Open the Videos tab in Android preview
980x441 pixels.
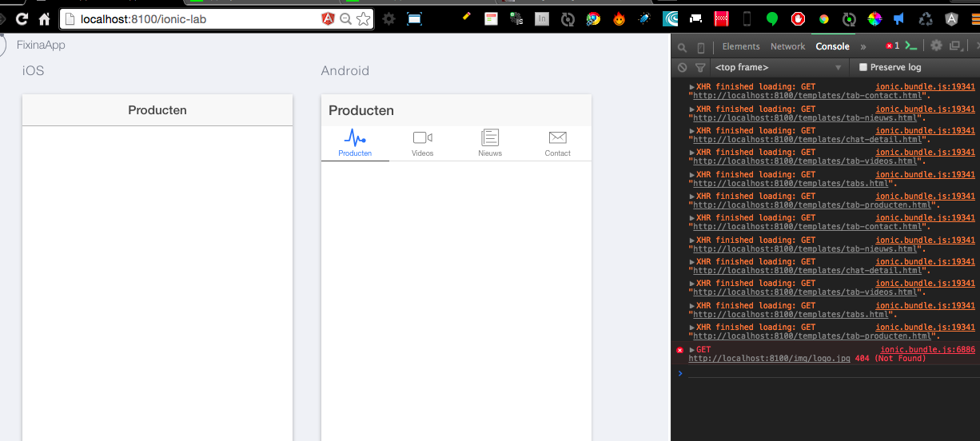(423, 144)
